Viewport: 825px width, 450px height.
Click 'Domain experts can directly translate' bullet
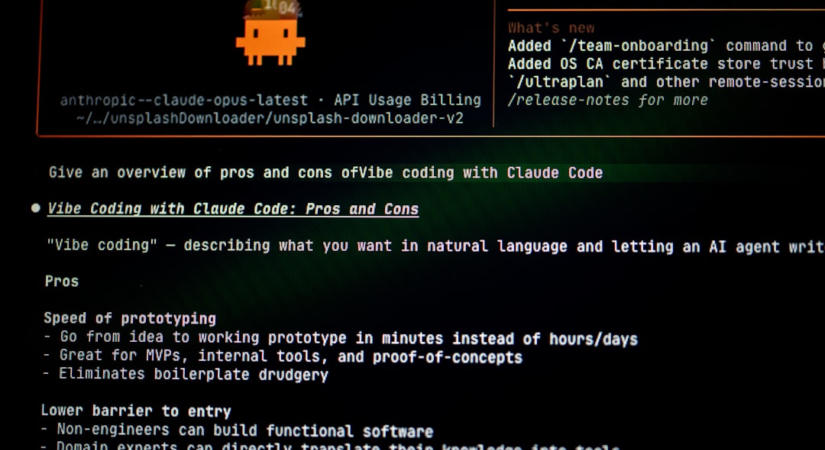tap(330, 445)
